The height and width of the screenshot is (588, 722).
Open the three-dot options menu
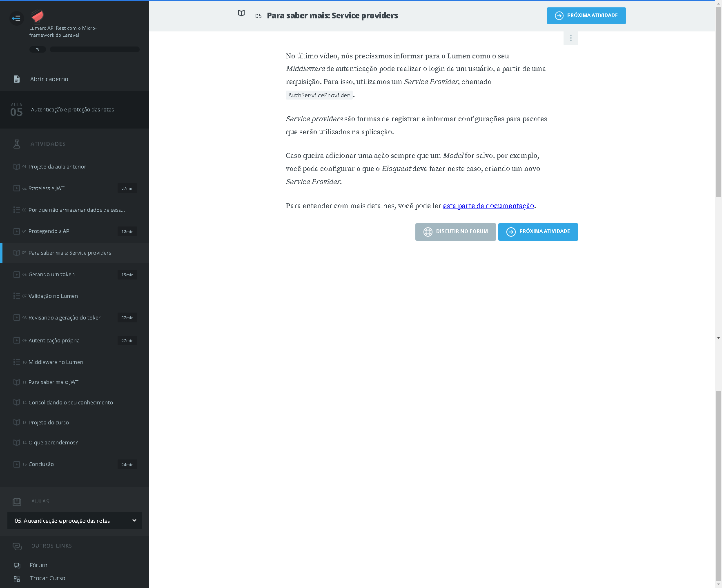point(570,38)
